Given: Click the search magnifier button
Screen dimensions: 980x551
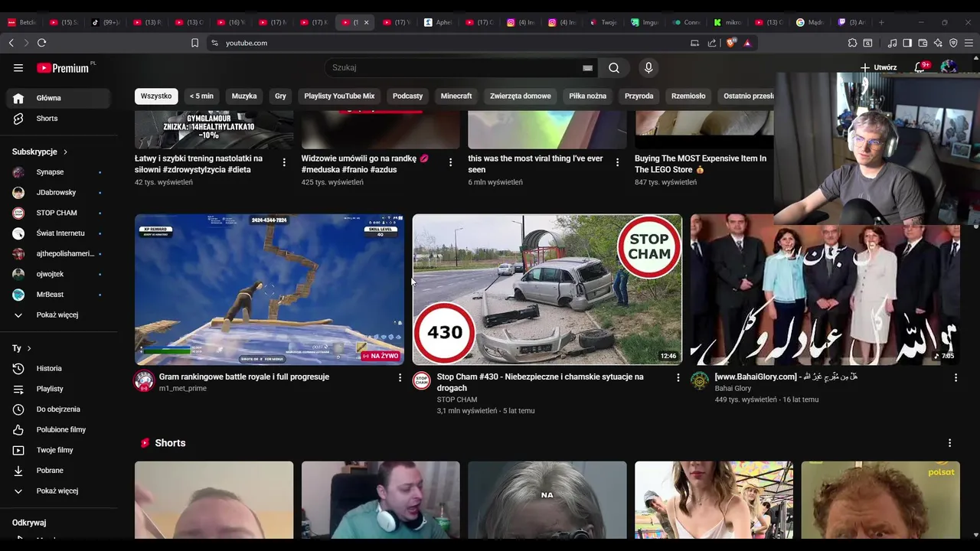Looking at the screenshot, I should pos(614,68).
